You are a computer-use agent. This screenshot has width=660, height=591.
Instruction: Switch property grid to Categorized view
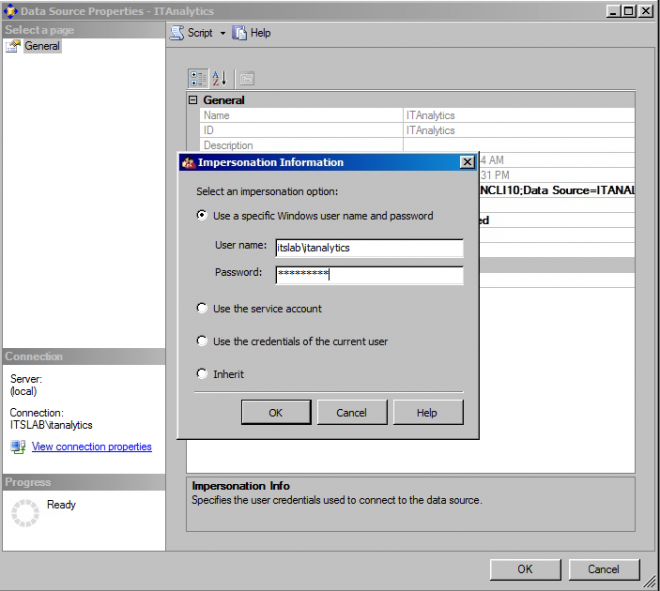click(198, 78)
